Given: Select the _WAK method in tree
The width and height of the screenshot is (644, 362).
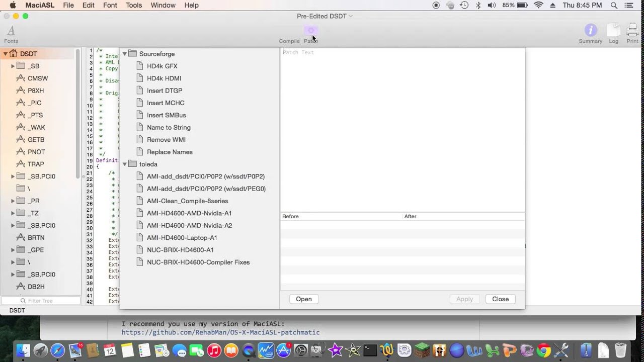Looking at the screenshot, I should (36, 127).
